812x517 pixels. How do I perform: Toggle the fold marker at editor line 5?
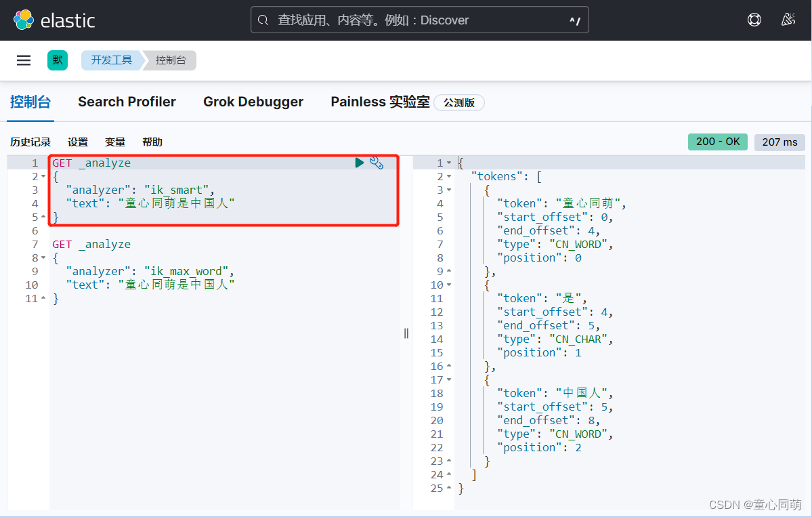point(43,217)
